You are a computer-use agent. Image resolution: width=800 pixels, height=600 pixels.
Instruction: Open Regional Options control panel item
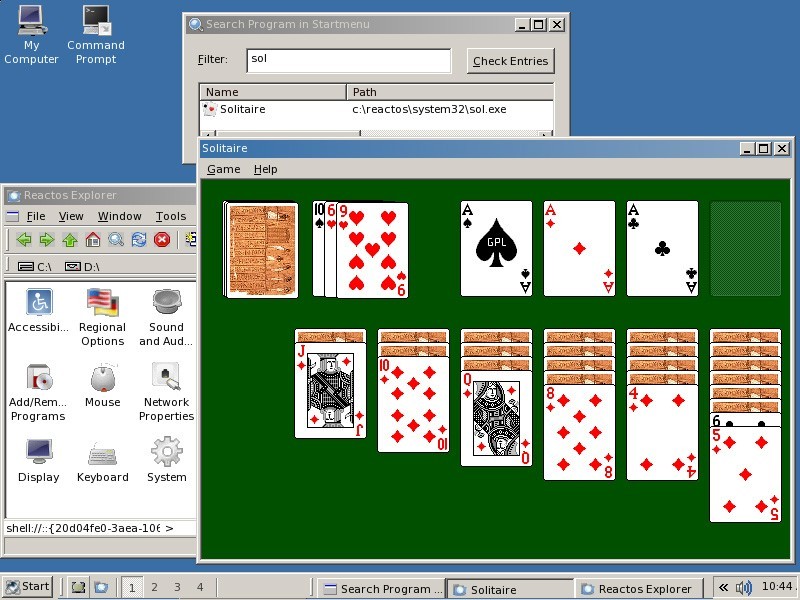(102, 317)
